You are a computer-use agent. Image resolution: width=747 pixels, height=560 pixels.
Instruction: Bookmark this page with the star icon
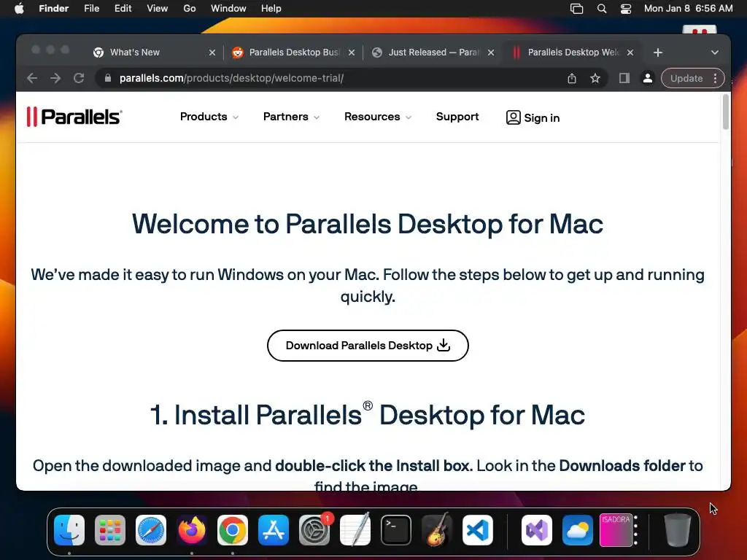point(595,78)
